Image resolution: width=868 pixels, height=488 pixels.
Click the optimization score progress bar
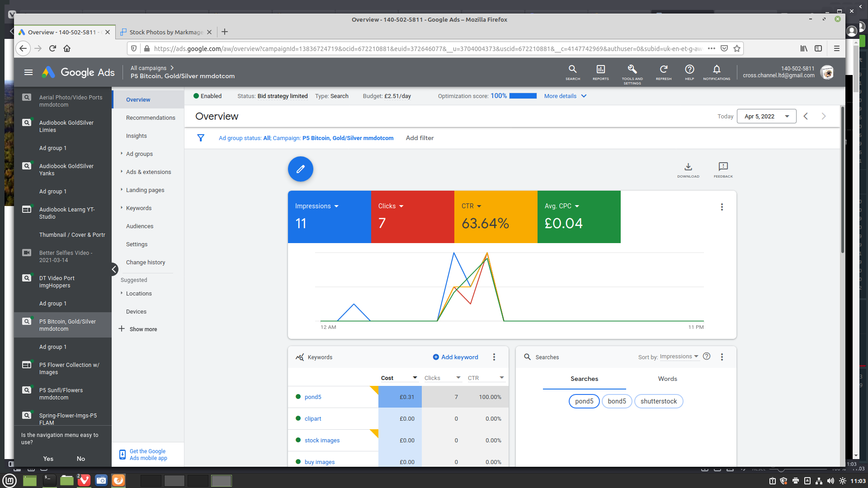point(523,96)
